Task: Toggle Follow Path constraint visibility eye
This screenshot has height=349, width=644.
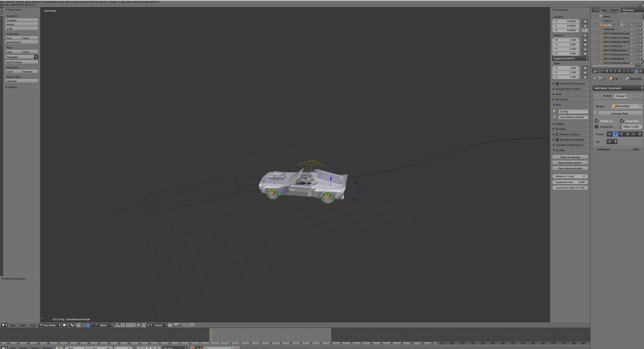Action: pyautogui.click(x=633, y=96)
